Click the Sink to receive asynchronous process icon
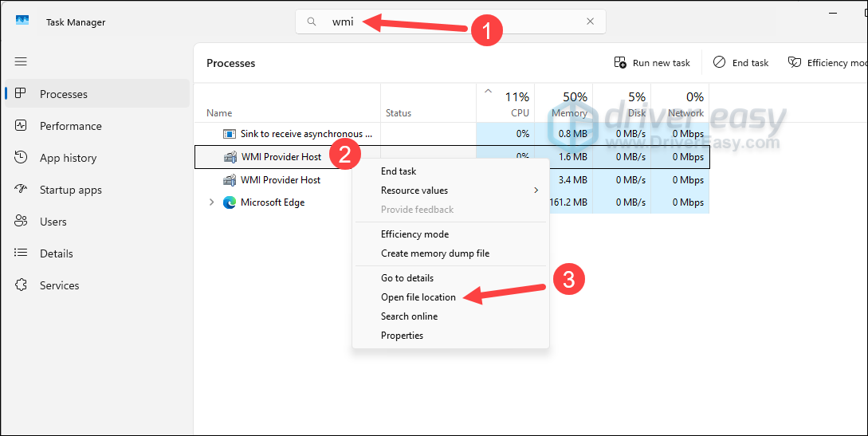 [230, 134]
